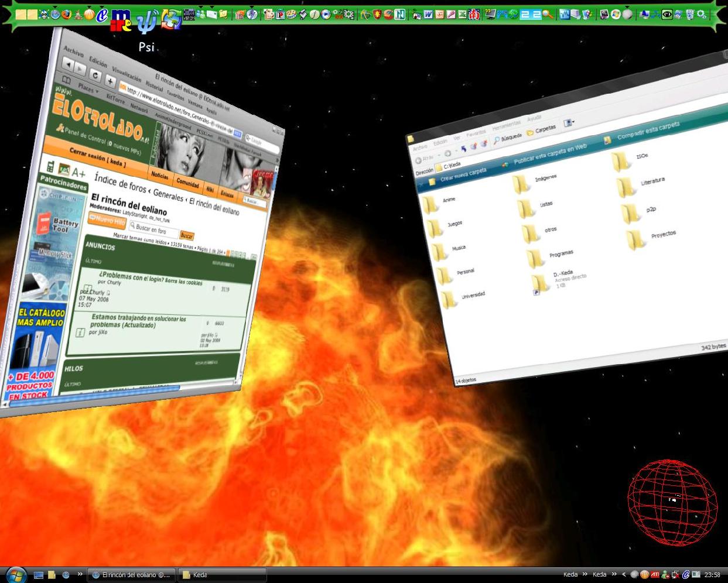The height and width of the screenshot is (583, 728).
Task: Open the Herramientas menu in Explorer
Action: [x=506, y=125]
